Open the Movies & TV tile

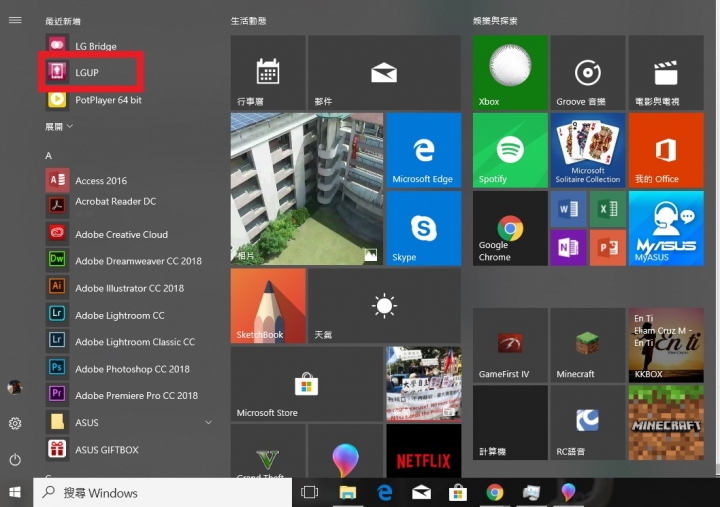[666, 72]
